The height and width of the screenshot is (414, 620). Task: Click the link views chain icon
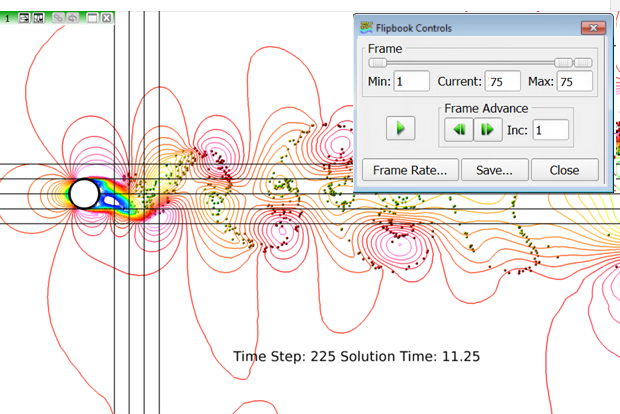click(x=57, y=18)
